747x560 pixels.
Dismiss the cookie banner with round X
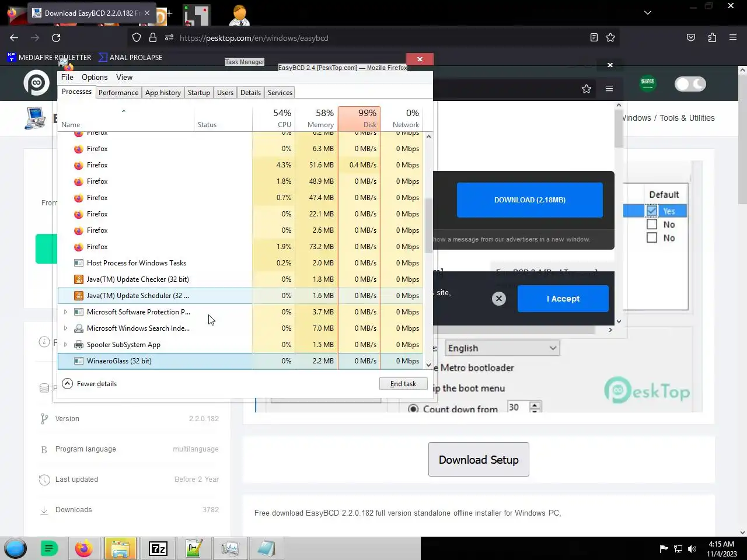click(498, 299)
